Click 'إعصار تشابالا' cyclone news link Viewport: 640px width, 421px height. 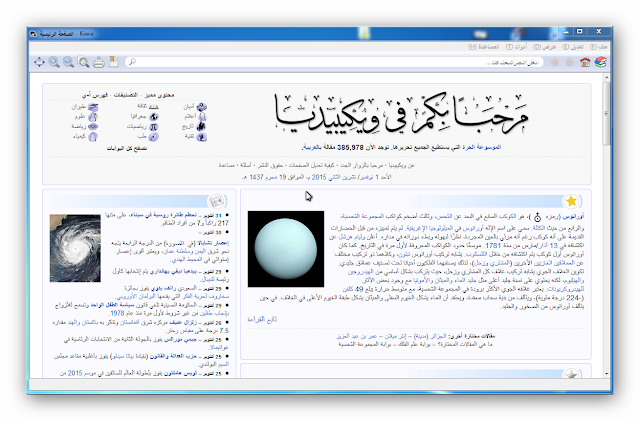213,243
